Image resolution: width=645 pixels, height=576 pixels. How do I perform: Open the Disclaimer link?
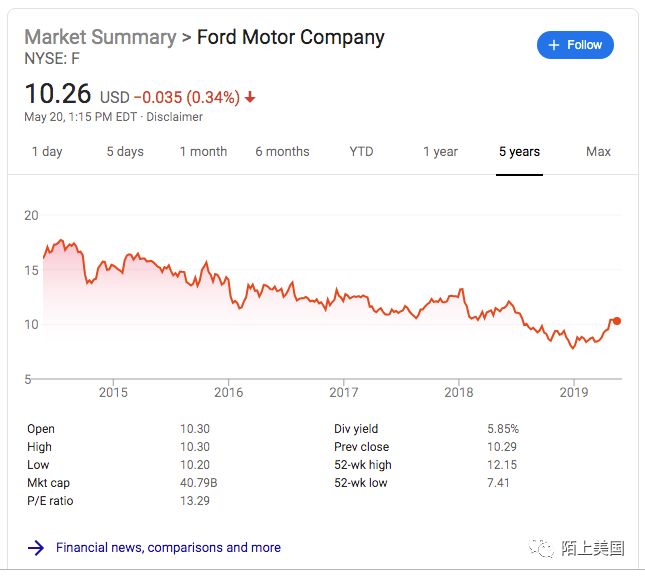[175, 117]
